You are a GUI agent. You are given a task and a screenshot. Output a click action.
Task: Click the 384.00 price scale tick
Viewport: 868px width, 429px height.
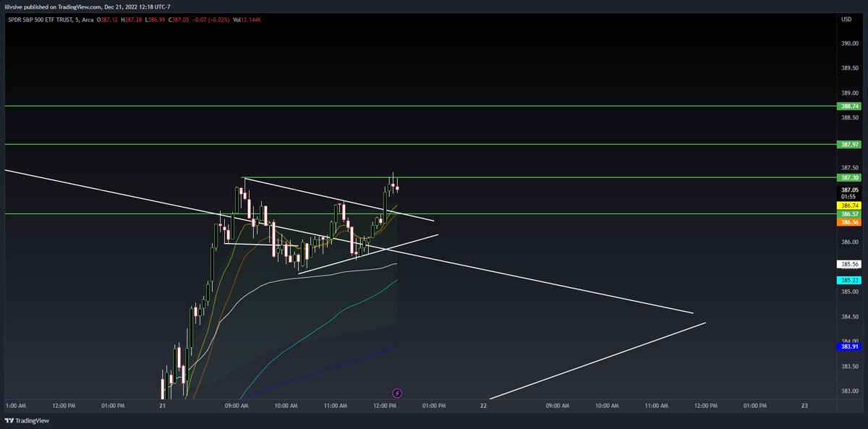coord(849,341)
